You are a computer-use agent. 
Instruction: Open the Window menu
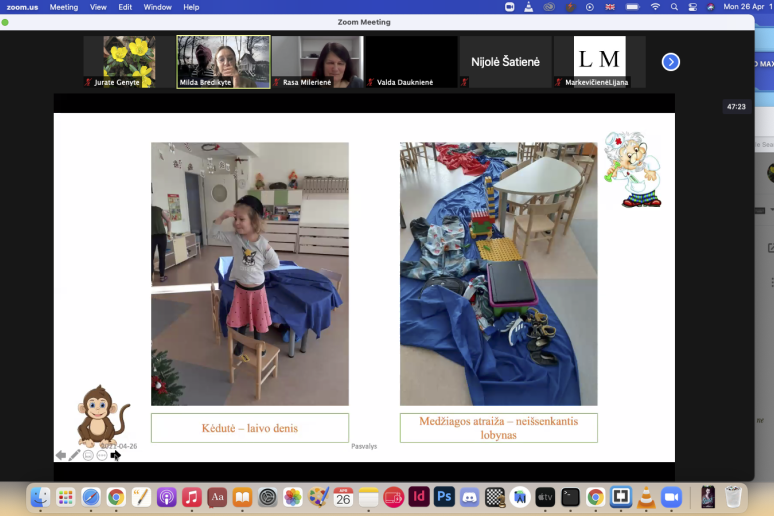tap(157, 7)
